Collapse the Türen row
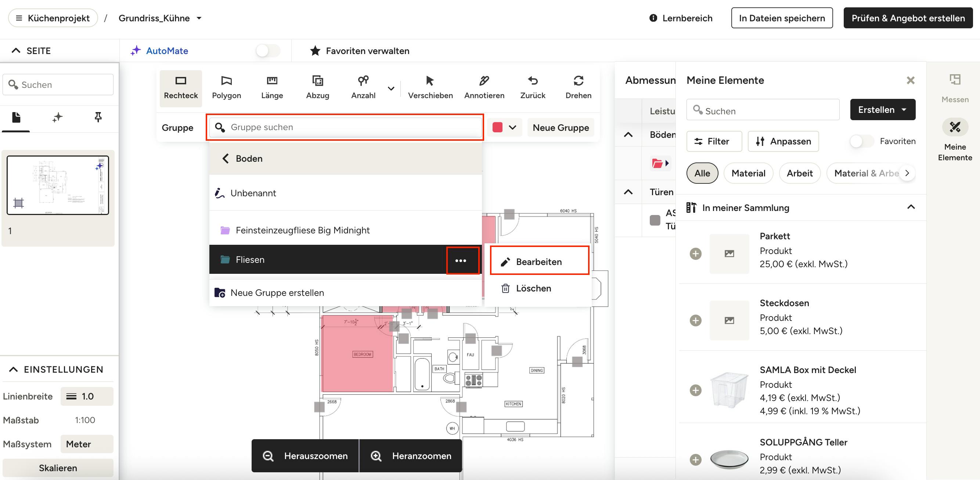 click(628, 192)
